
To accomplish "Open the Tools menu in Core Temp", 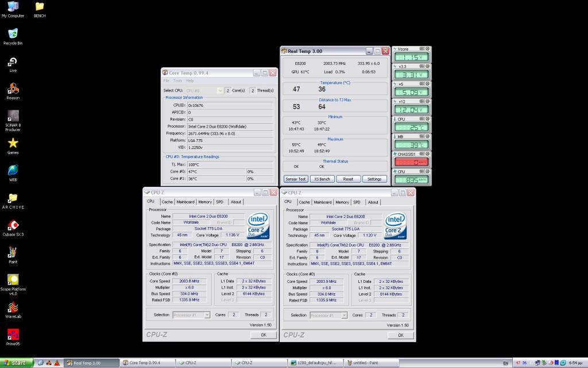I will point(178,80).
